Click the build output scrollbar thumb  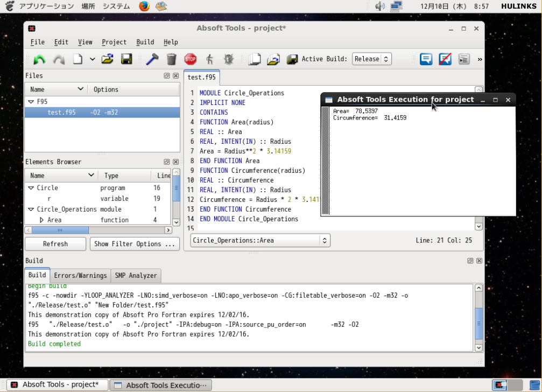pos(478,323)
